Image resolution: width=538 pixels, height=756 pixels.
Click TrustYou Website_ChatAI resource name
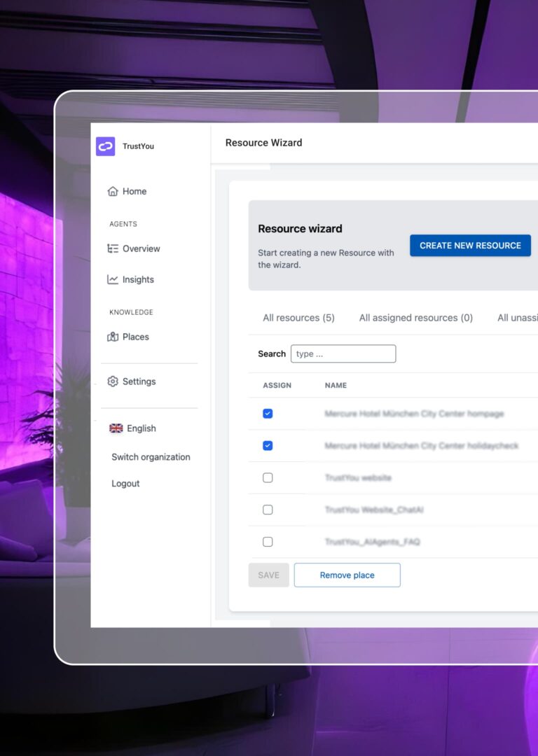(375, 510)
